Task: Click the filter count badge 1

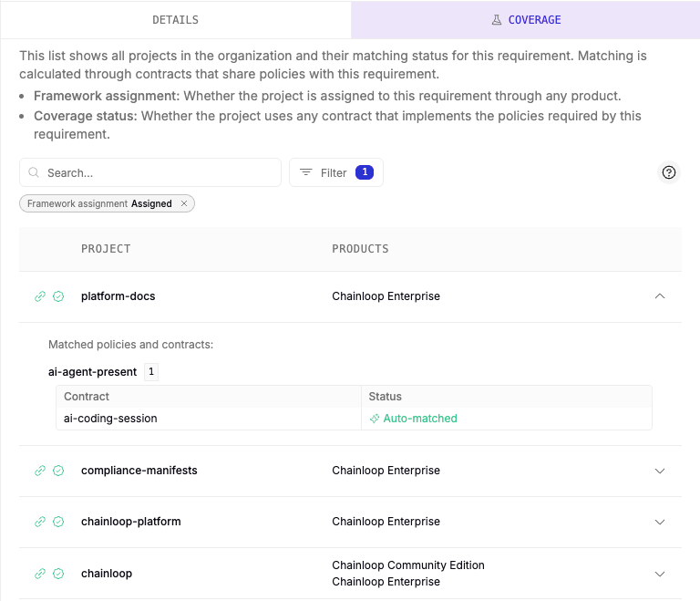Action: [365, 172]
